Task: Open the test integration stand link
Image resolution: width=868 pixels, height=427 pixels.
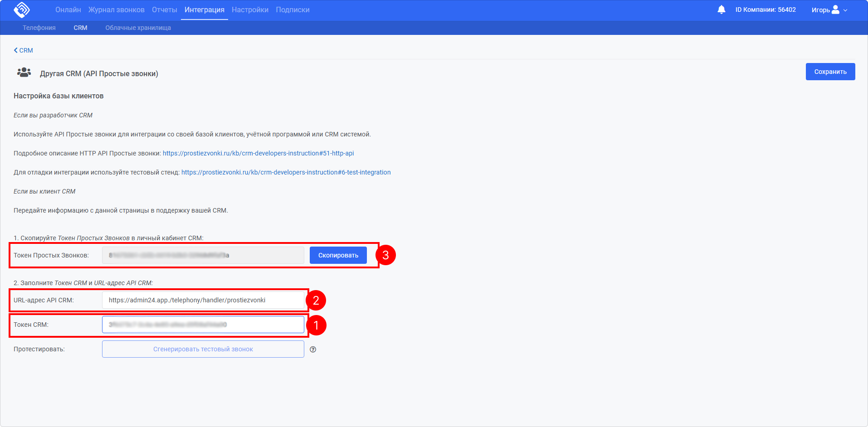Action: point(286,172)
